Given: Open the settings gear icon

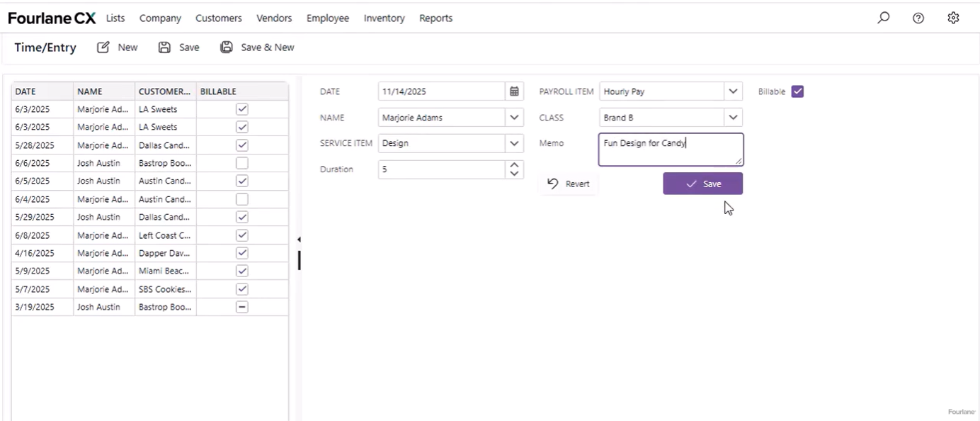Looking at the screenshot, I should [953, 18].
